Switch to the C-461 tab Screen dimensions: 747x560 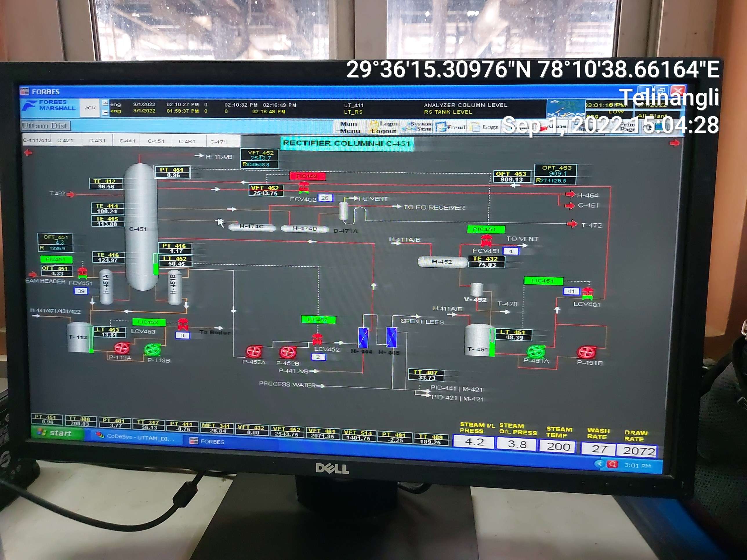tap(187, 141)
